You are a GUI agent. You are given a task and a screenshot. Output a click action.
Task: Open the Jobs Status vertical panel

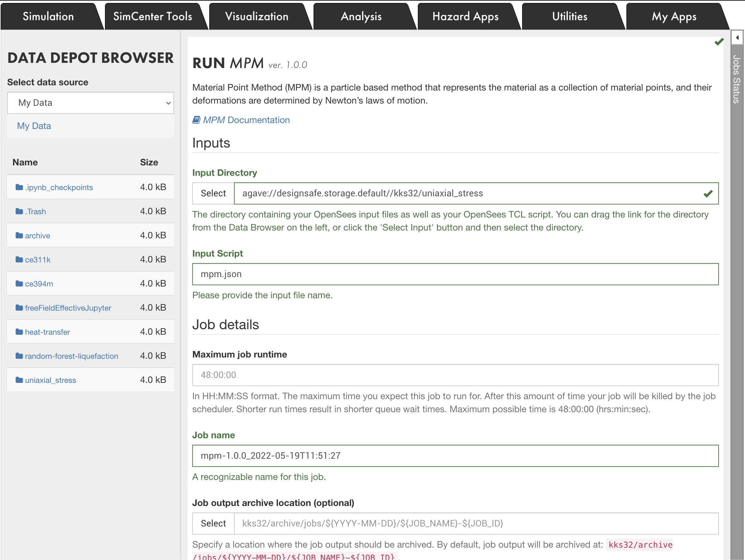(737, 79)
